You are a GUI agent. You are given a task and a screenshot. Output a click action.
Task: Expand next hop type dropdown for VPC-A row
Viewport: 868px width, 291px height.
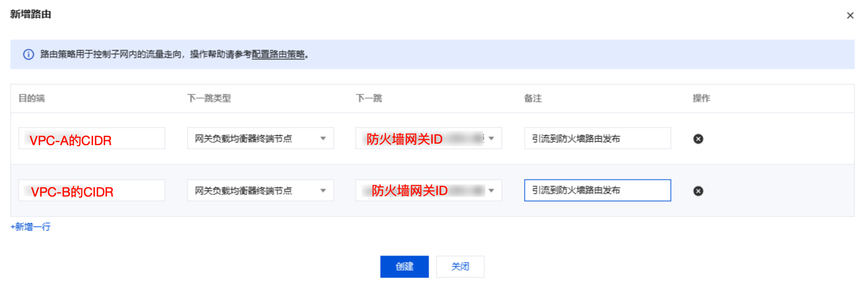(x=260, y=139)
